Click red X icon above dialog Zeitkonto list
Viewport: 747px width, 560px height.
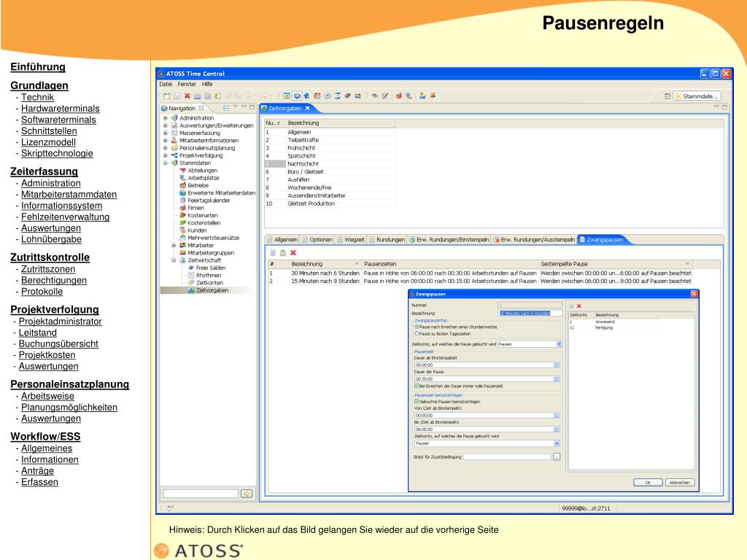[579, 306]
